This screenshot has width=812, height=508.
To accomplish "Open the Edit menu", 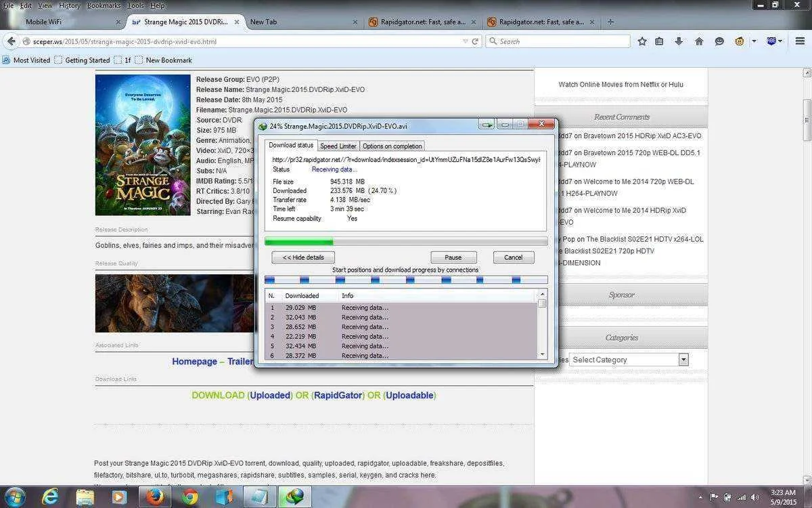I will tap(26, 5).
